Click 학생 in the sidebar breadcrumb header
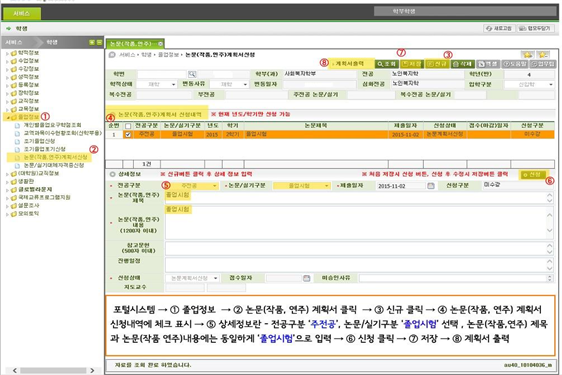This screenshot has height=375, width=562. (52, 42)
